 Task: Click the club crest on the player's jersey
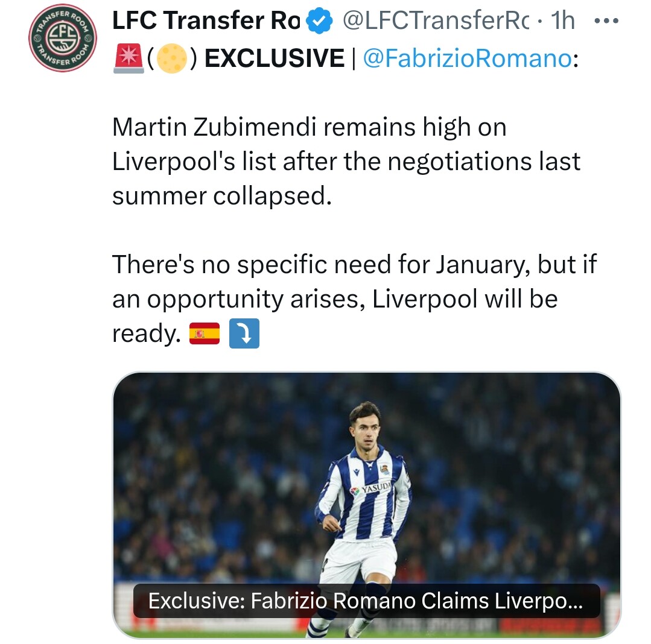384,469
